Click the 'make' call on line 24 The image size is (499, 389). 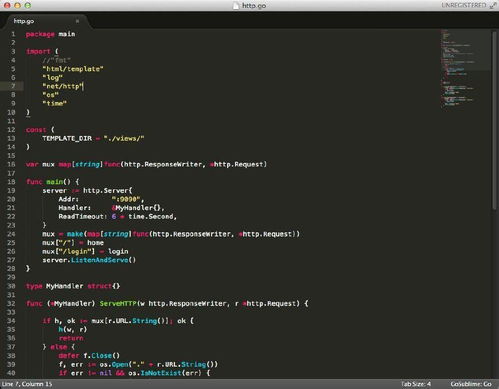(x=75, y=234)
